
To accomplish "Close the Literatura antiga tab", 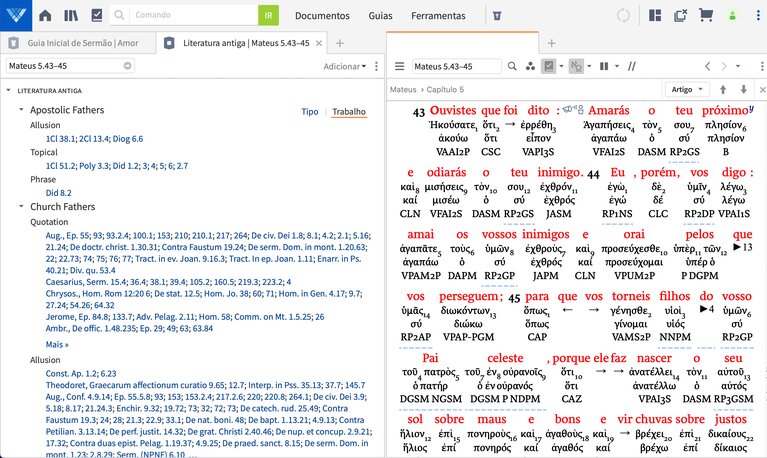I will pyautogui.click(x=319, y=43).
